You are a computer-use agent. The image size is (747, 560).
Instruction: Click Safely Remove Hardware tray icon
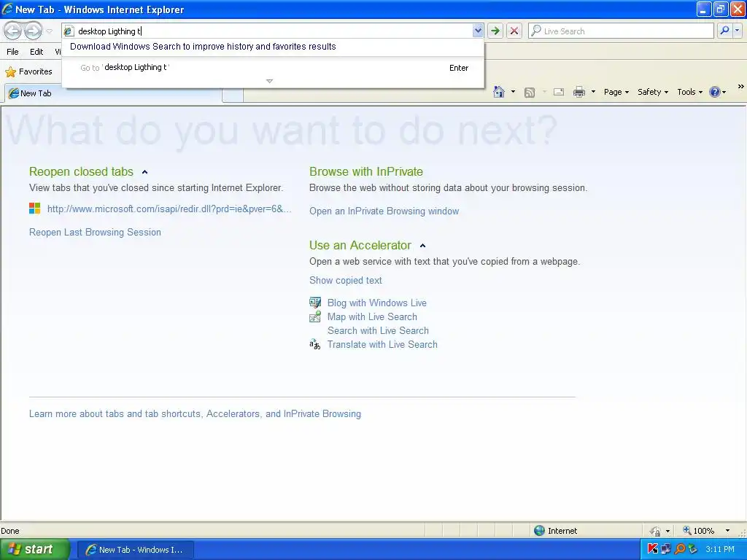(x=693, y=549)
